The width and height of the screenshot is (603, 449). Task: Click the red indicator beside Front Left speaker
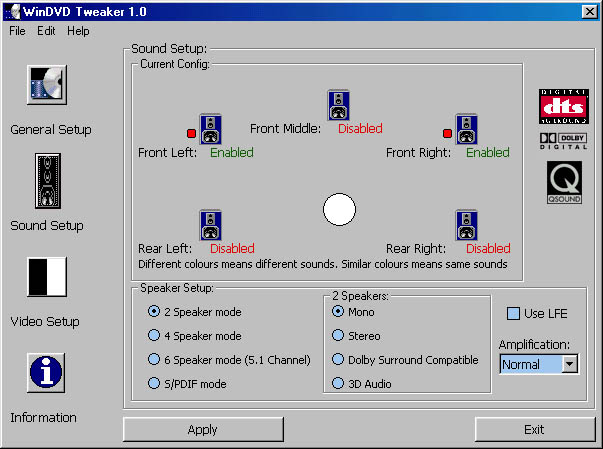(191, 133)
